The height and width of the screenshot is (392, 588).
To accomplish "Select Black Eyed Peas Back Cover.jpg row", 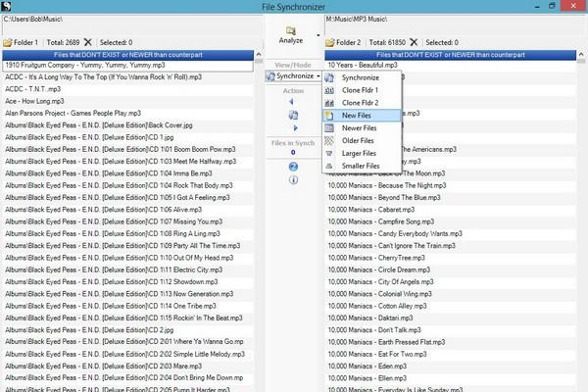I will point(127,125).
